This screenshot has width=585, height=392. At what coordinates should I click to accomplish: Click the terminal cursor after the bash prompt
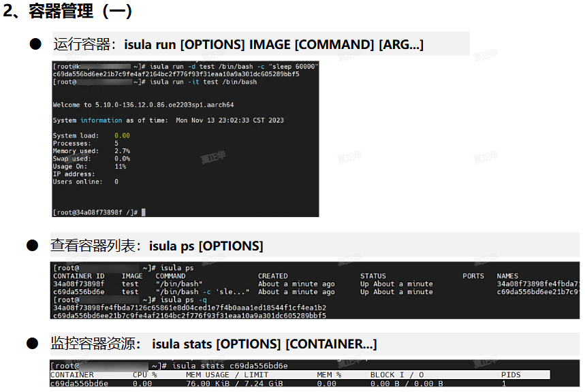click(x=144, y=212)
